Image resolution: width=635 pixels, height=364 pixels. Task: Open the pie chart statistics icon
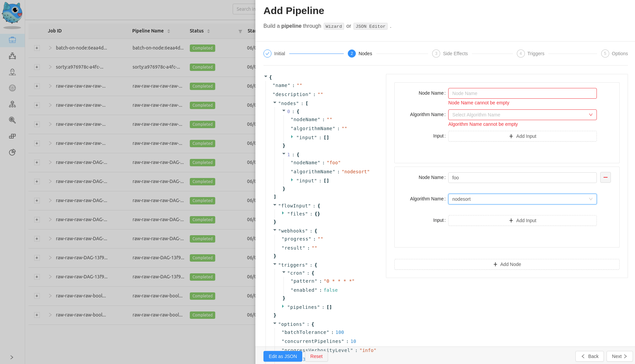(12, 152)
